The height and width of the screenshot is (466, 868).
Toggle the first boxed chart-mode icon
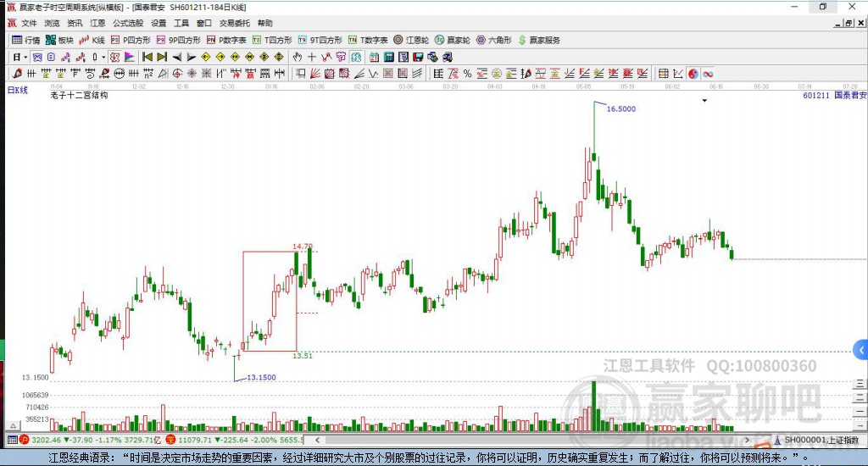pyautogui.click(x=37, y=57)
